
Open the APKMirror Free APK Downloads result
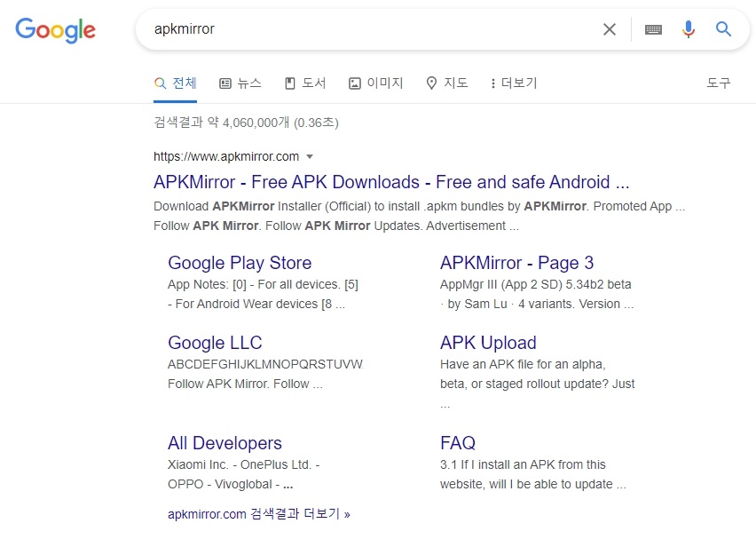(x=391, y=182)
